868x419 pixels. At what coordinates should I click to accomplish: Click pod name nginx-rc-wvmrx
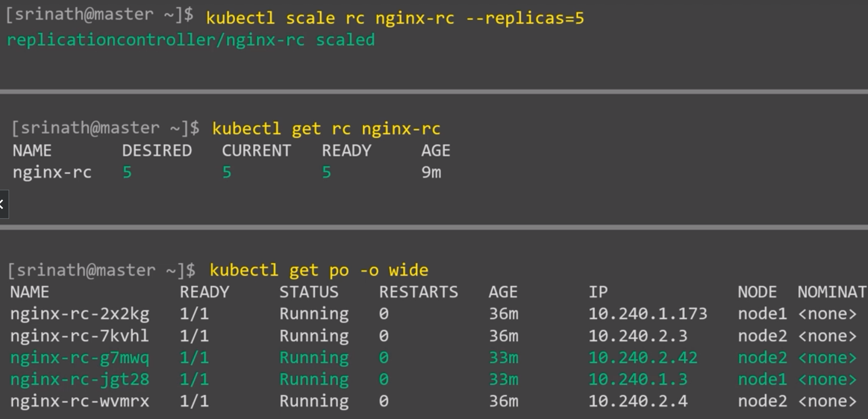79,401
